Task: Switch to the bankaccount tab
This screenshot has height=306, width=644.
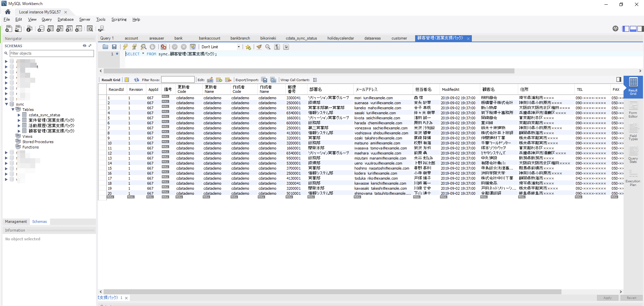Action: click(209, 38)
